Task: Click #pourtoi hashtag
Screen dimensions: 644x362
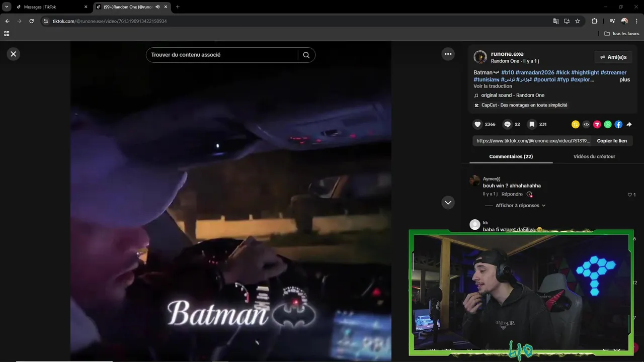Action: (x=544, y=79)
